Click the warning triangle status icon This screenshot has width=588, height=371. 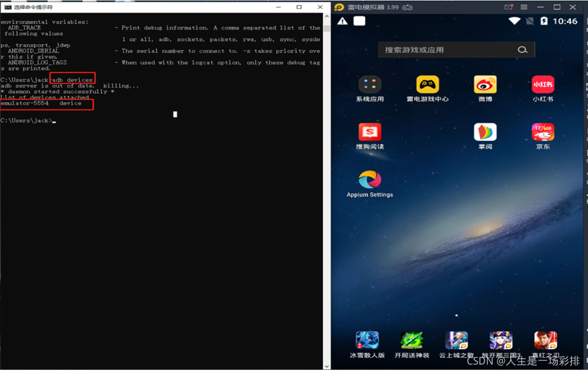point(342,21)
